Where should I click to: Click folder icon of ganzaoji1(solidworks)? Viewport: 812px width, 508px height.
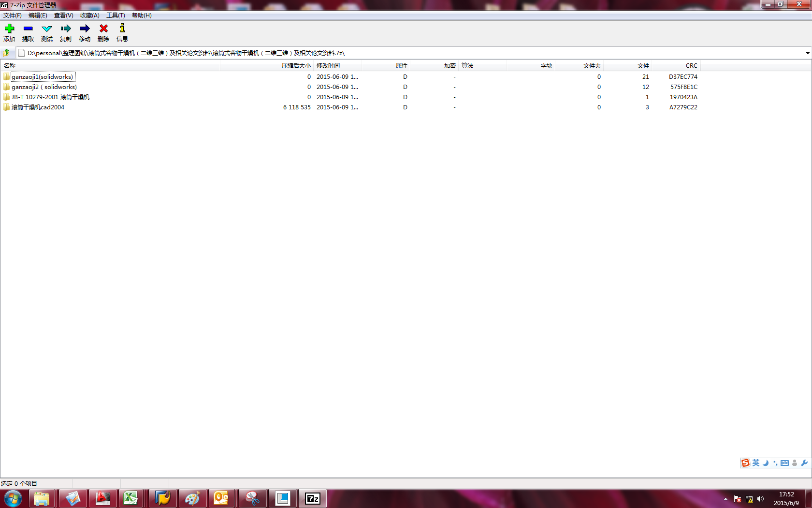[x=6, y=76]
